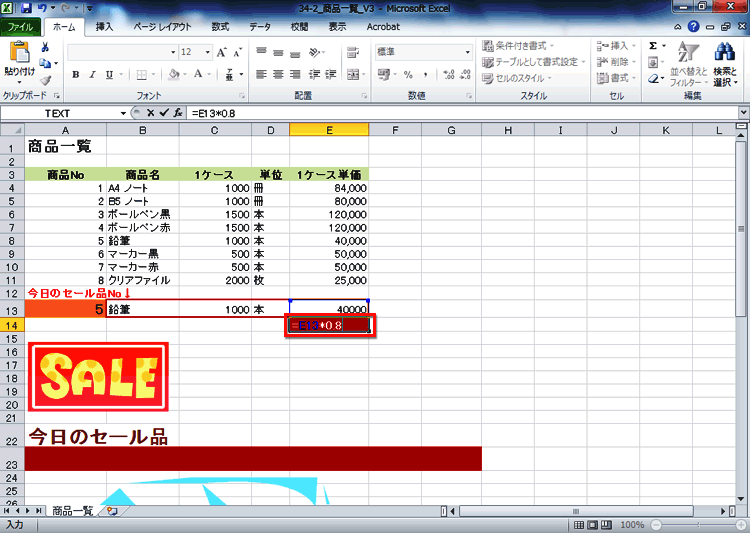Click the Copy icon in clipboard group
The width and height of the screenshot is (750, 533).
point(45,63)
